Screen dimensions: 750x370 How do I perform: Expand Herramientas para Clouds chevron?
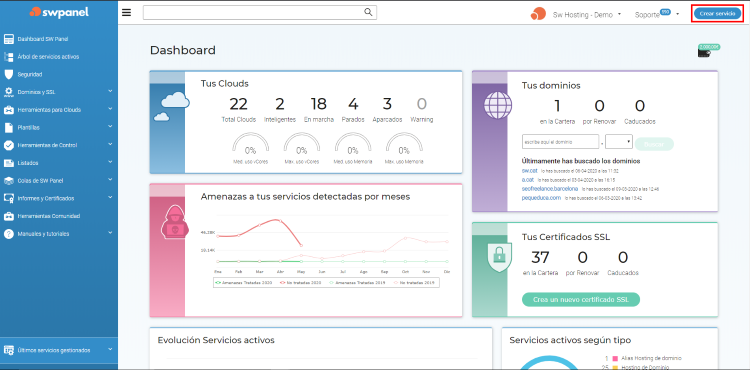(110, 109)
